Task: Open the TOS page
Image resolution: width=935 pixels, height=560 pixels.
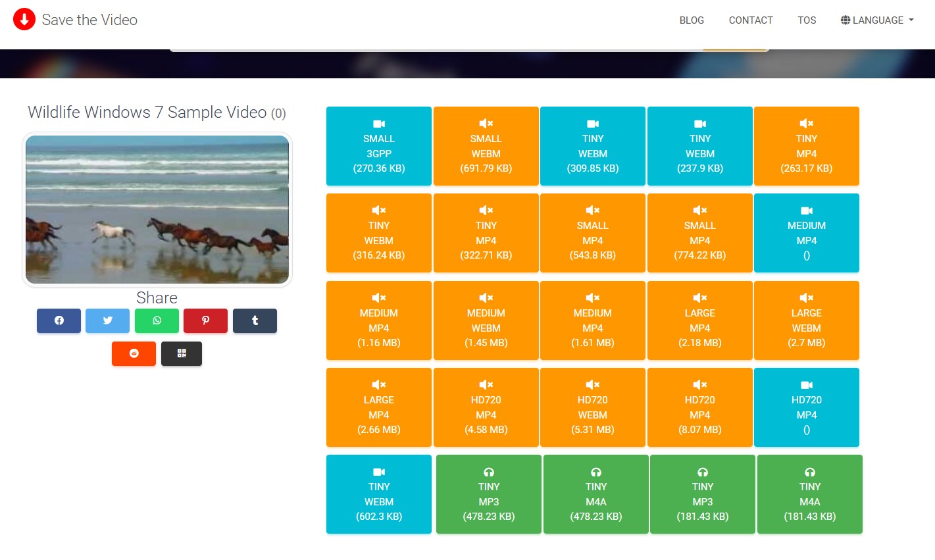Action: tap(807, 20)
